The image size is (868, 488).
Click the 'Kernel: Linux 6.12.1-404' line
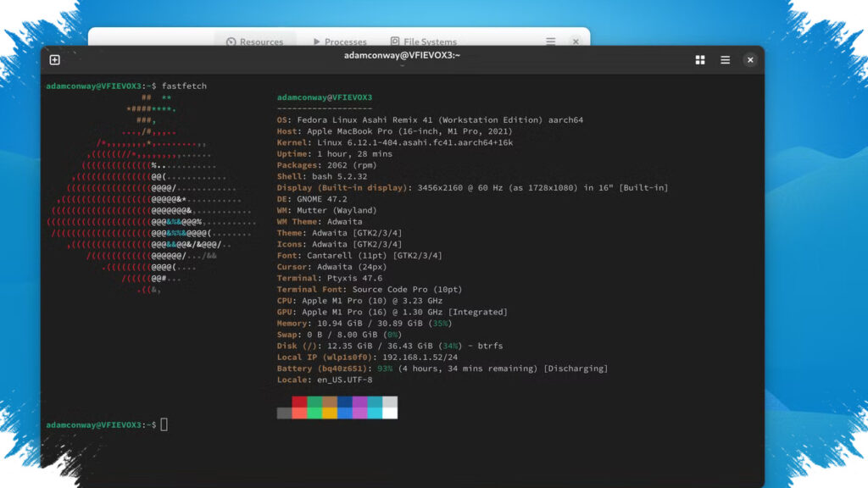point(395,142)
